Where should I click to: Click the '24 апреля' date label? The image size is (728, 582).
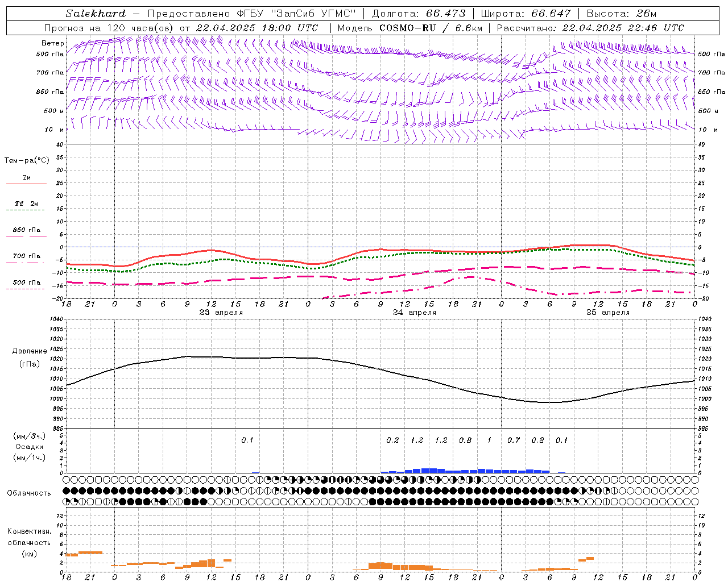pos(415,313)
